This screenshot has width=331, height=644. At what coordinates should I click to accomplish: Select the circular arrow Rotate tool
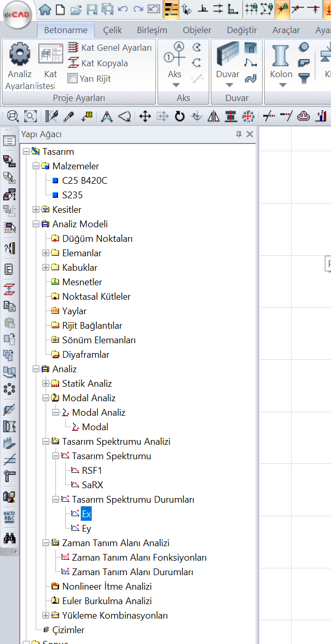(x=180, y=116)
